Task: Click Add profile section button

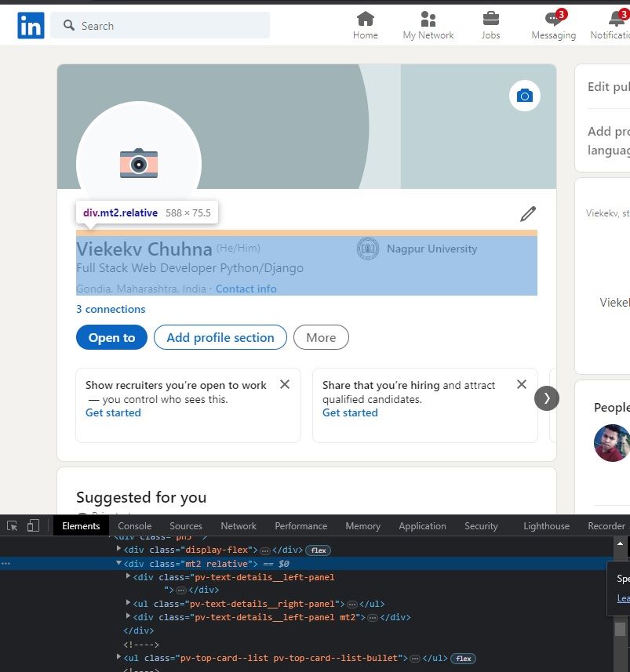Action: (x=220, y=337)
